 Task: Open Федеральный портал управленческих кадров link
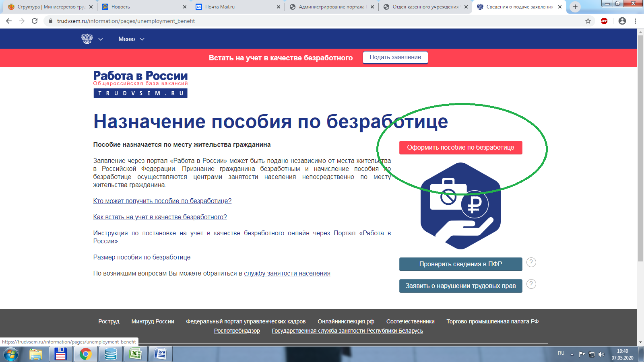tap(246, 321)
